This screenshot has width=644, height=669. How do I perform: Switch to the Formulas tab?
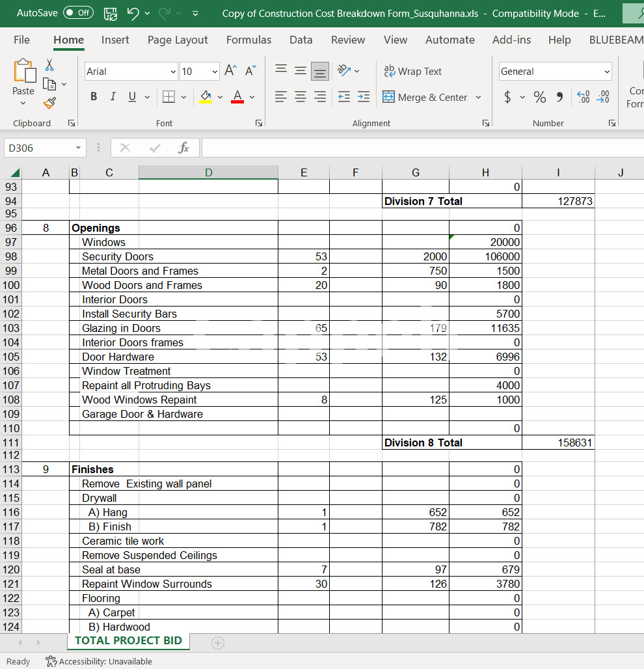[x=248, y=40]
